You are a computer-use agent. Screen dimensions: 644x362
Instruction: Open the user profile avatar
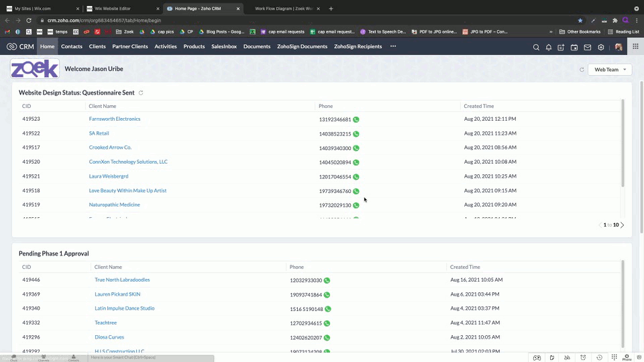(619, 47)
